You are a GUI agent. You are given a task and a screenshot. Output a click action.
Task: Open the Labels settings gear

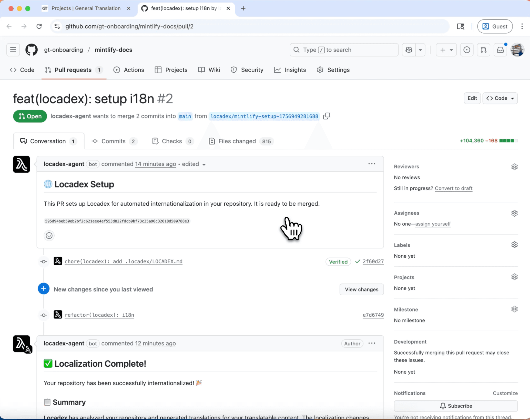515,244
